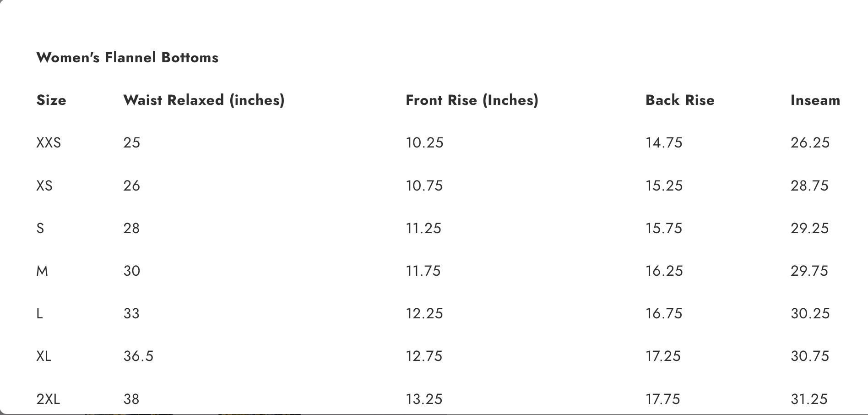Click the Inseam column header
The width and height of the screenshot is (868, 415).
pos(815,100)
